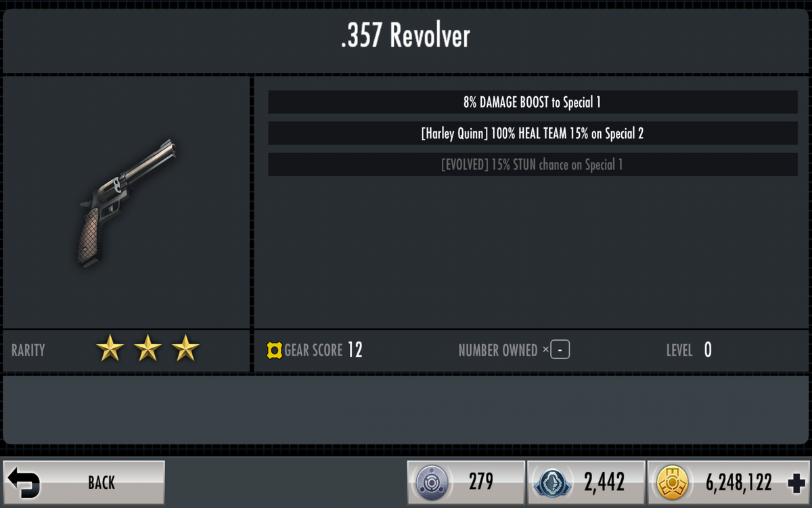The width and height of the screenshot is (812, 508).
Task: Select the 8% DAMAGE BOOST effect row
Action: [533, 102]
